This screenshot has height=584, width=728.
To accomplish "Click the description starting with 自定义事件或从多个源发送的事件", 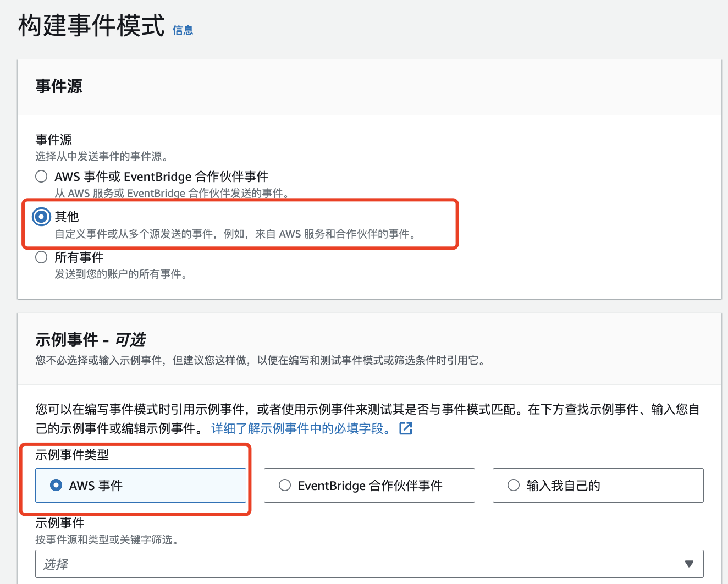I will coord(236,234).
